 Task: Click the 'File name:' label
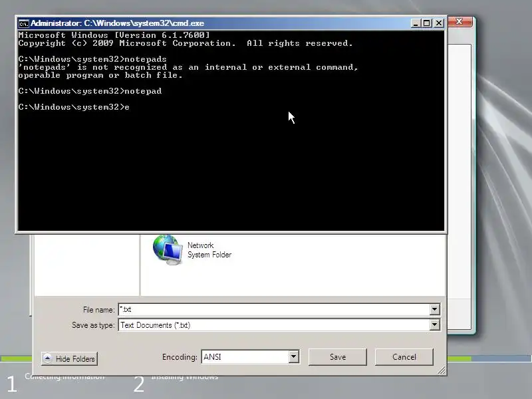coord(98,310)
